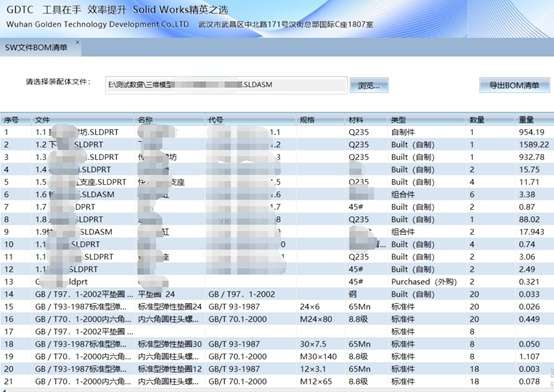Click the 浏览 browse button
The height and width of the screenshot is (392, 554).
click(369, 85)
